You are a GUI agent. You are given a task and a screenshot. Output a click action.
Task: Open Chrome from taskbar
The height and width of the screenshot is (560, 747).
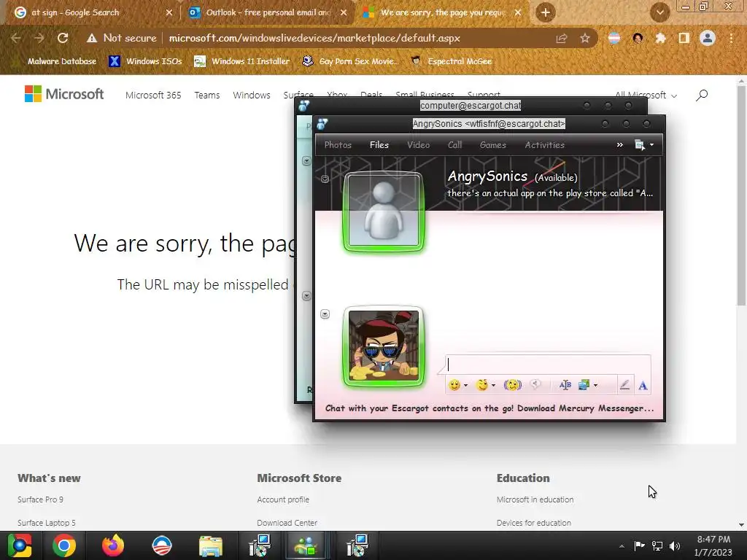pos(64,545)
